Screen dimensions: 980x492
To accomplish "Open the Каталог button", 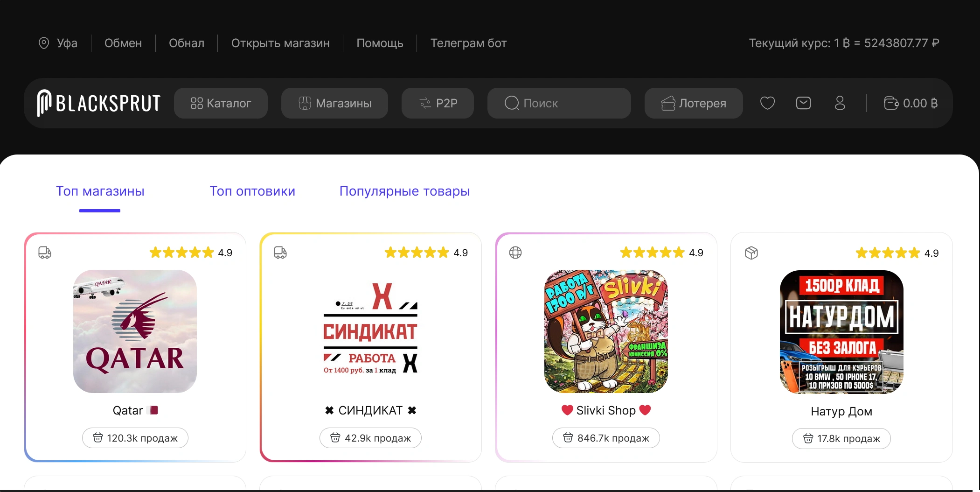I will [221, 103].
